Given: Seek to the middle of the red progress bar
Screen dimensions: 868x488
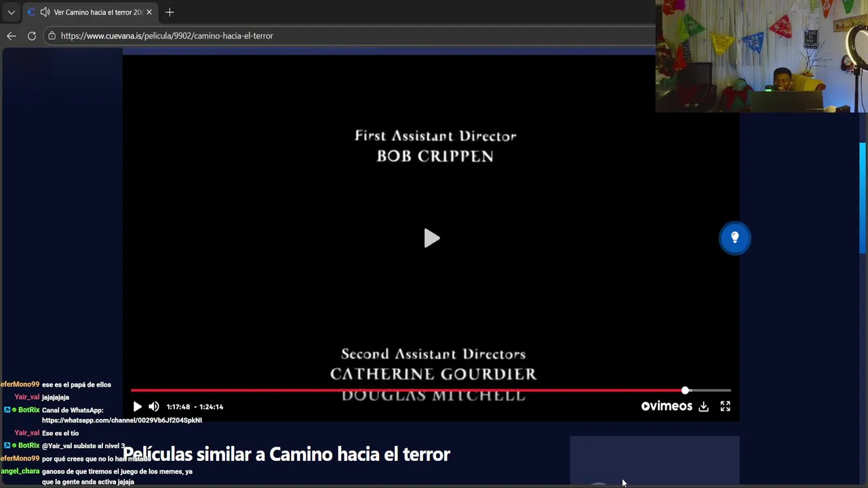Looking at the screenshot, I should [x=408, y=390].
